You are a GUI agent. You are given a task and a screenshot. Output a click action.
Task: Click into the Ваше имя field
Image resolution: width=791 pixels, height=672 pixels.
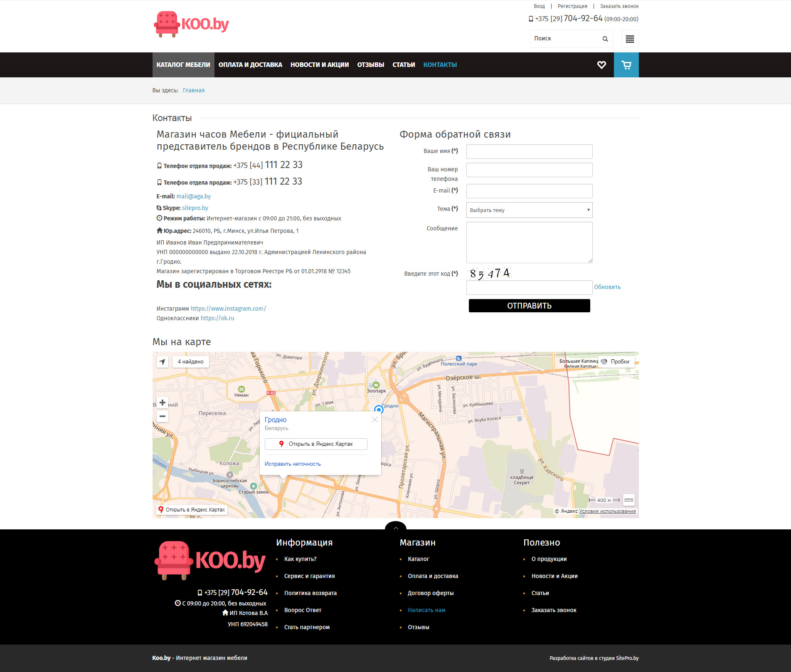(529, 151)
